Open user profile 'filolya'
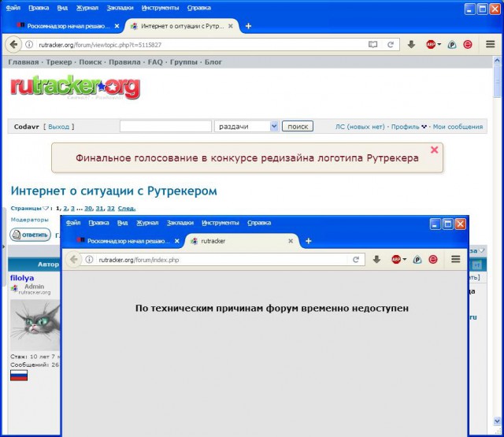504x437 pixels. 22,278
